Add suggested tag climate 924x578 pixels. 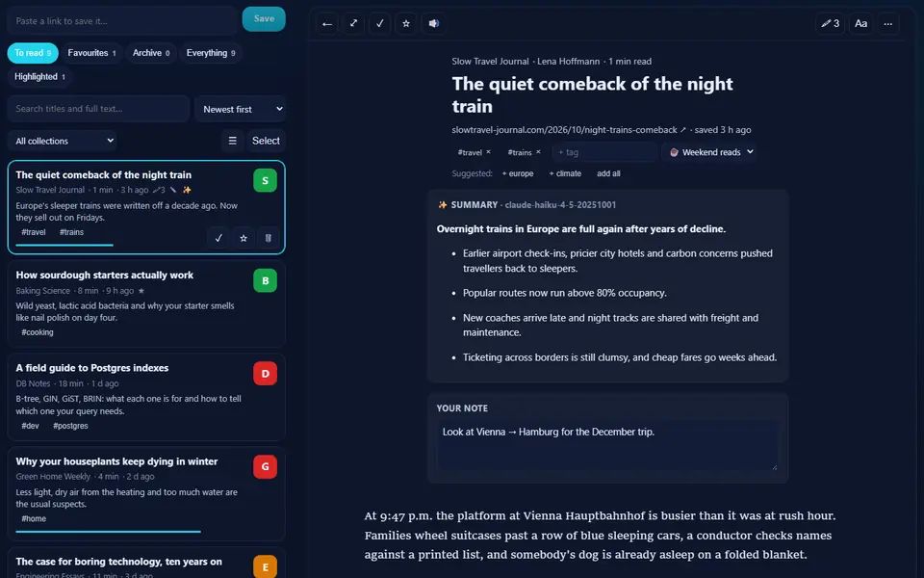coord(565,173)
